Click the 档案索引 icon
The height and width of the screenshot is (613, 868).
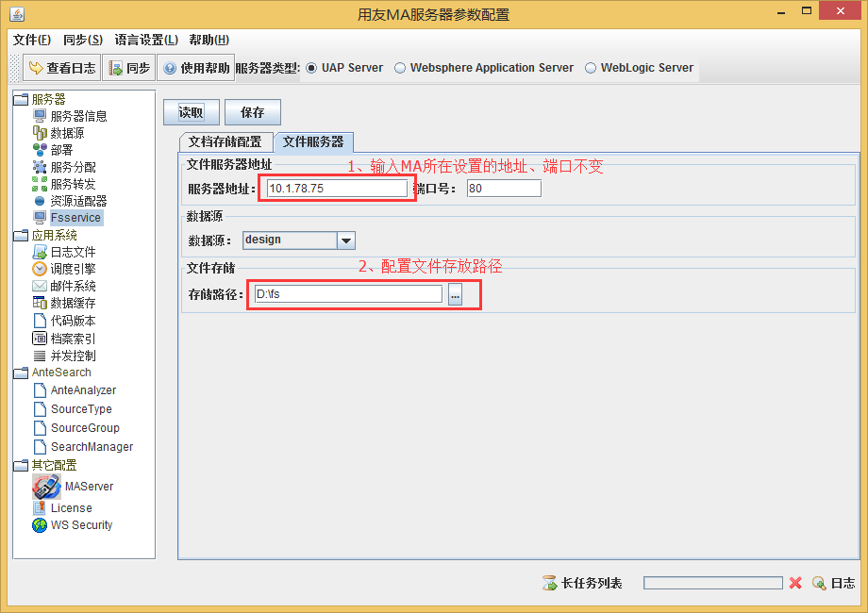[40, 338]
